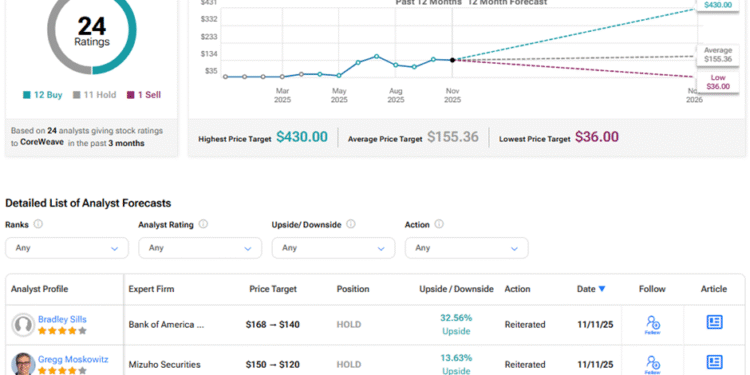
Task: Open Gregg Moskowitz analyst profile link
Action: click(x=73, y=359)
